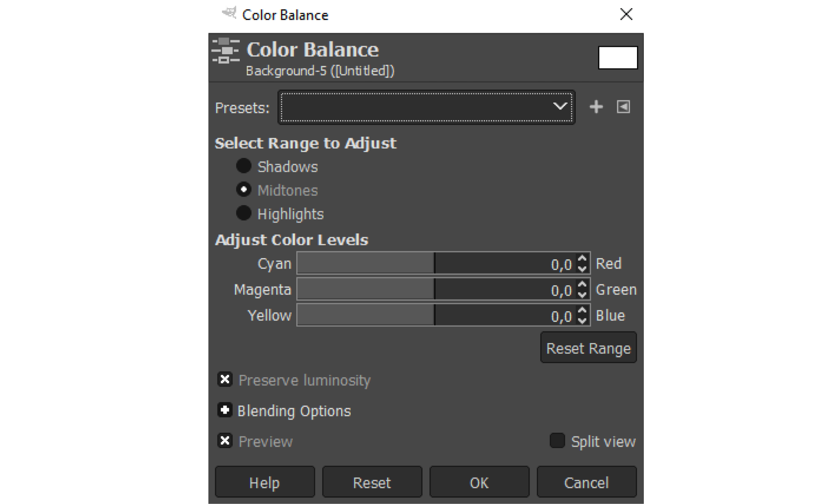Click the OK button
830x504 pixels.
[x=479, y=482]
